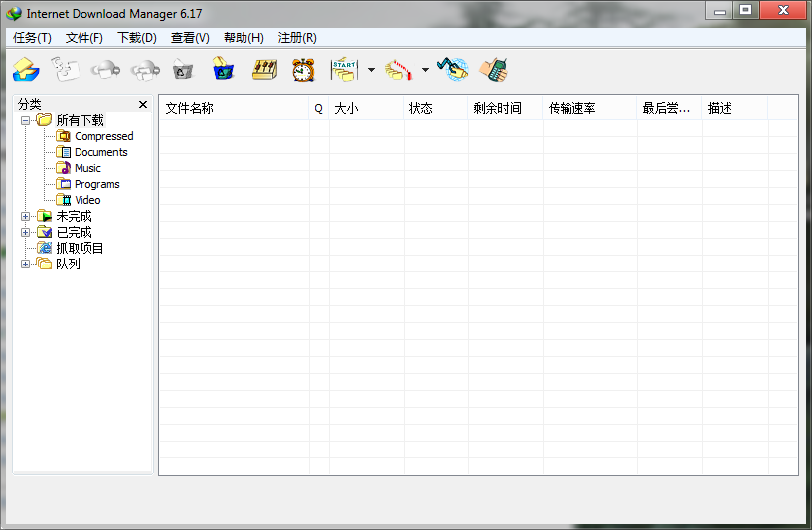Open the Scheduler alarm clock icon
The height and width of the screenshot is (530, 812).
pyautogui.click(x=303, y=70)
